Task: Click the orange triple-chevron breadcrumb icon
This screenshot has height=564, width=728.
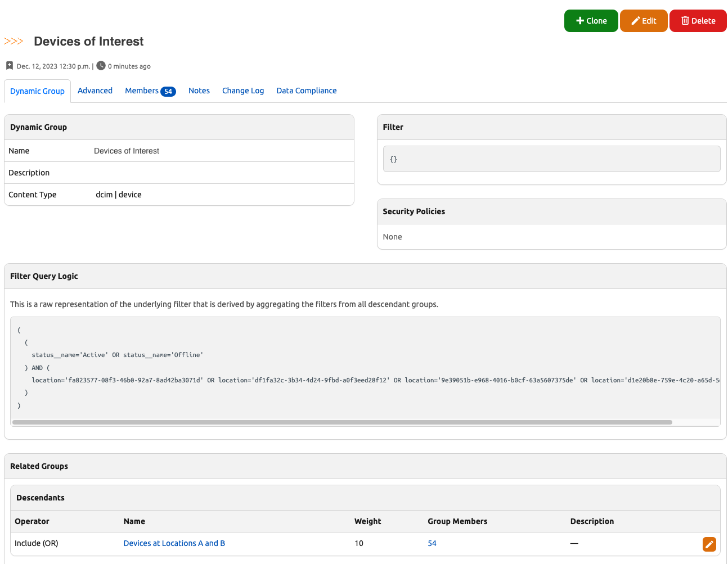Action: (14, 42)
